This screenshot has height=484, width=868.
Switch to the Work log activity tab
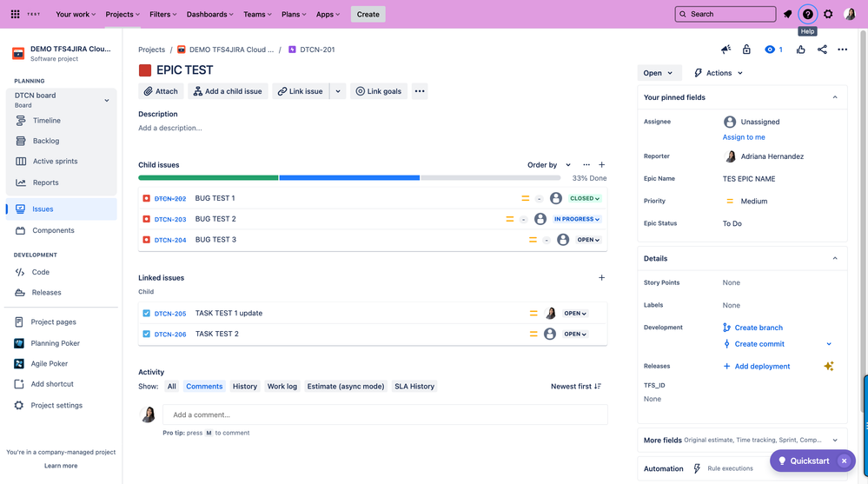pos(282,387)
